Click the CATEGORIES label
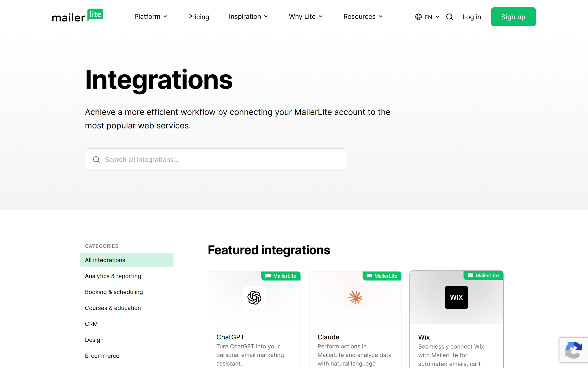588x368 pixels. pyautogui.click(x=102, y=246)
